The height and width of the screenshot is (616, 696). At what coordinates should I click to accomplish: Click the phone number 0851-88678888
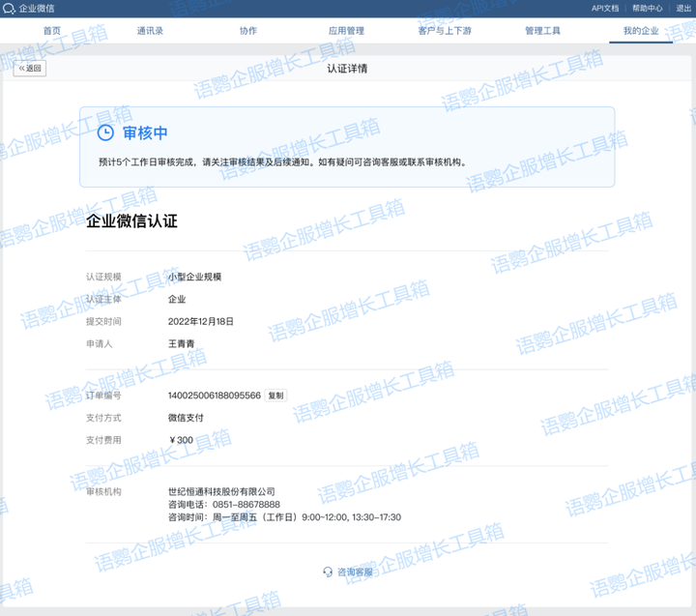(246, 505)
